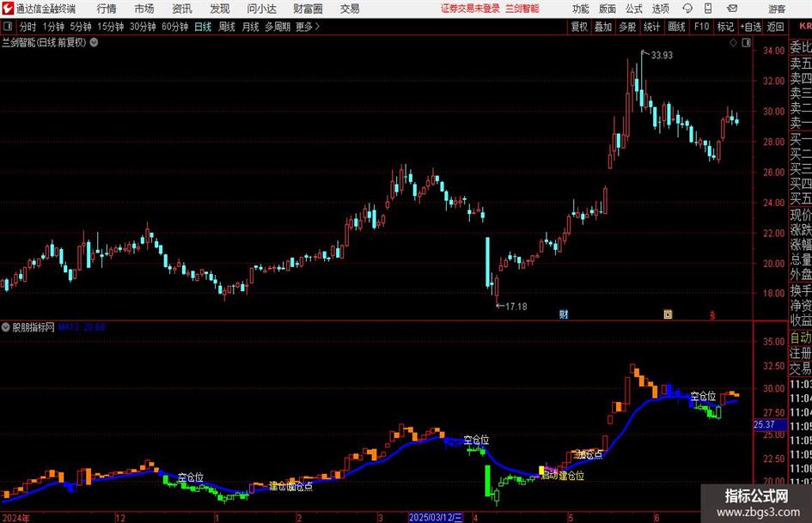Select the 多周期 tab
Image resolution: width=812 pixels, height=523 pixels.
tap(277, 27)
